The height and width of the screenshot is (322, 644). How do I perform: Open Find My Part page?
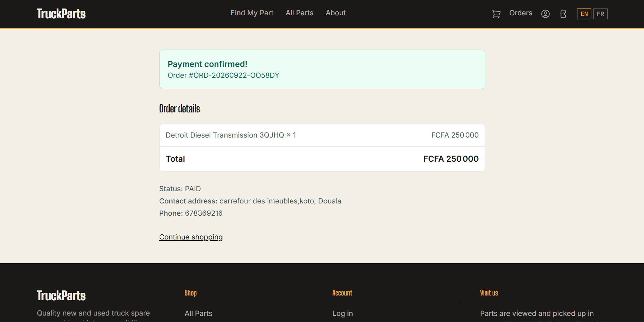(x=252, y=13)
